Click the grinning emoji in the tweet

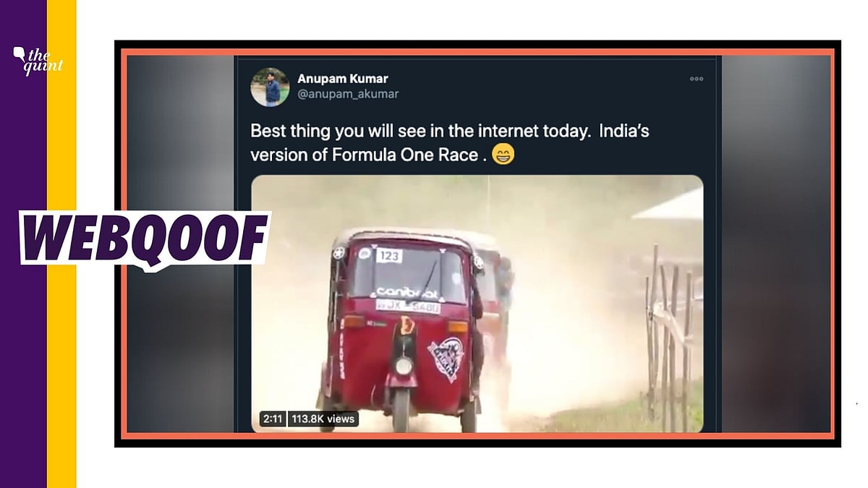(x=503, y=155)
